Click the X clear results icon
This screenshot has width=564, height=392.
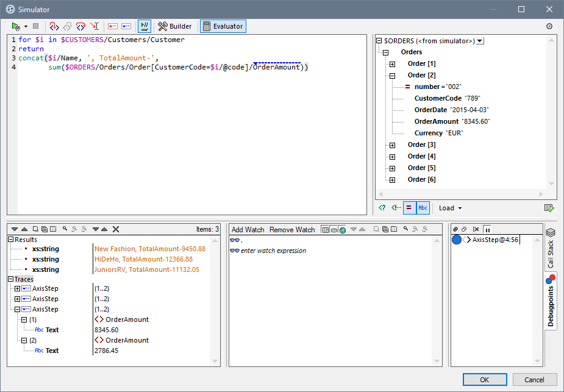tap(116, 229)
